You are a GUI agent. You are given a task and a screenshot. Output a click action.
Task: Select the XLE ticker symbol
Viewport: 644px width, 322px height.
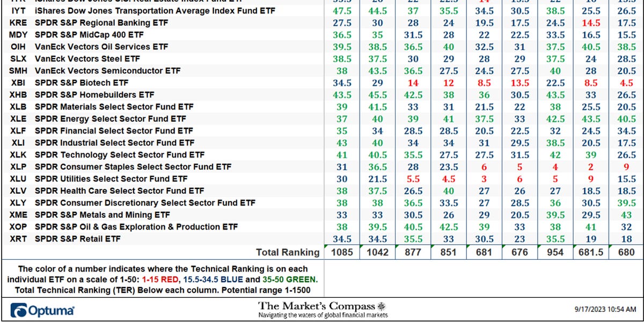click(x=18, y=119)
